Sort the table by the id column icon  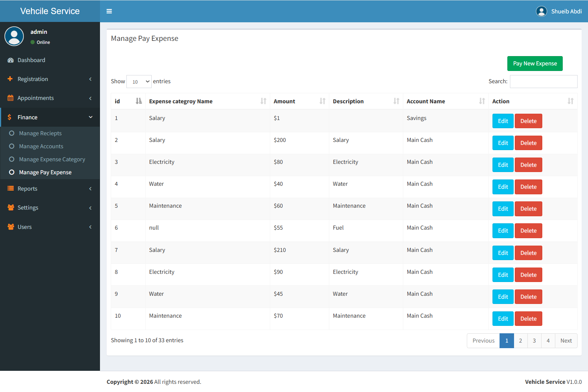pyautogui.click(x=139, y=101)
